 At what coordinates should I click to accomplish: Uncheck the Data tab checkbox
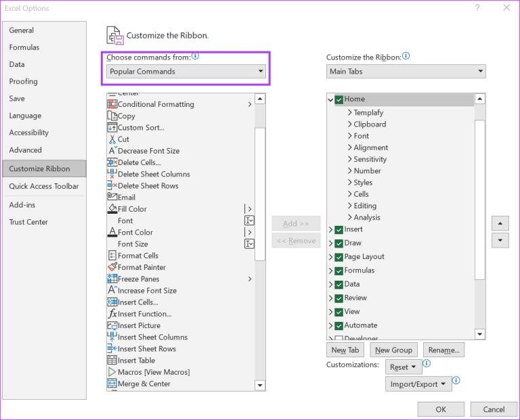point(339,285)
